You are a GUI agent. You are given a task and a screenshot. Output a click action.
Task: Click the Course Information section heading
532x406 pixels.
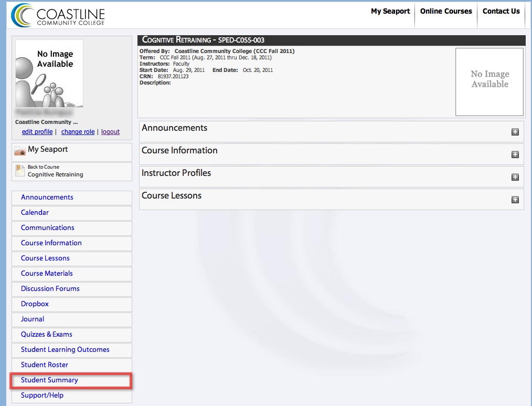click(179, 151)
